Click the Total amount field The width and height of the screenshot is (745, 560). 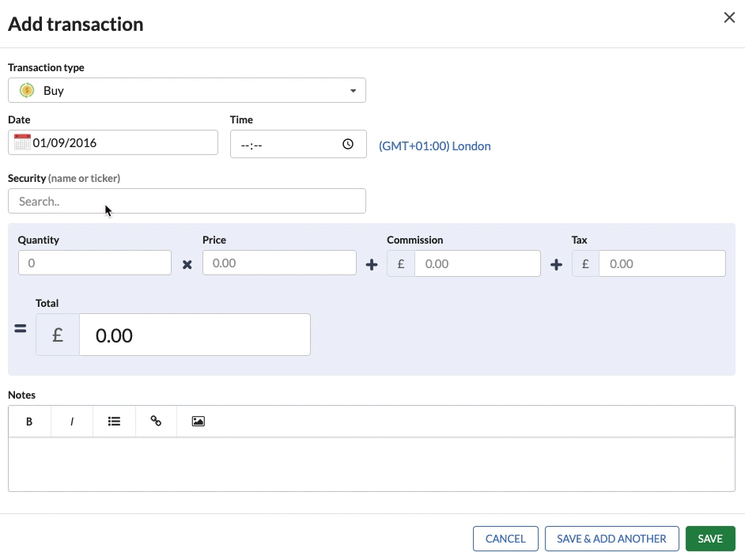coord(195,335)
